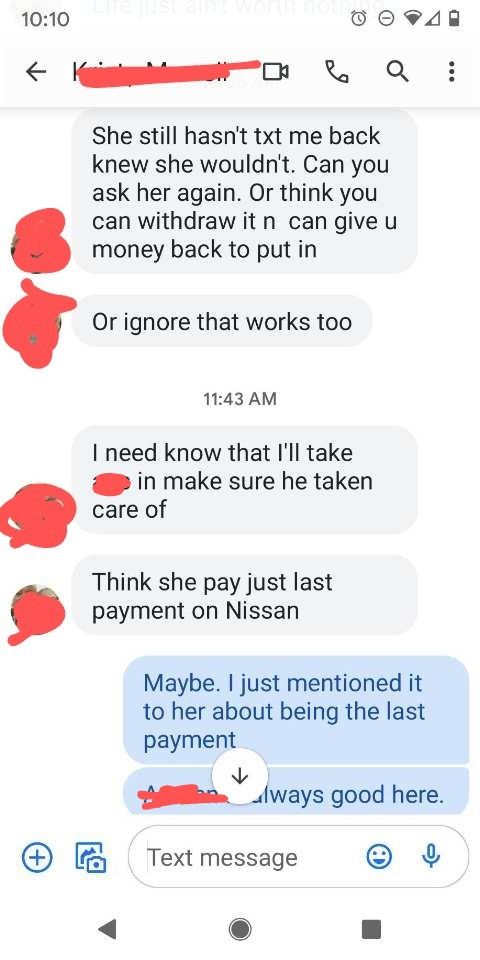Go back using the top-left arrow

pyautogui.click(x=36, y=73)
